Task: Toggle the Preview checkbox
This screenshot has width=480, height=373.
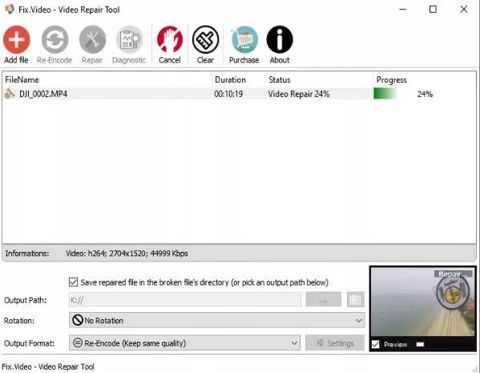Action: 376,344
